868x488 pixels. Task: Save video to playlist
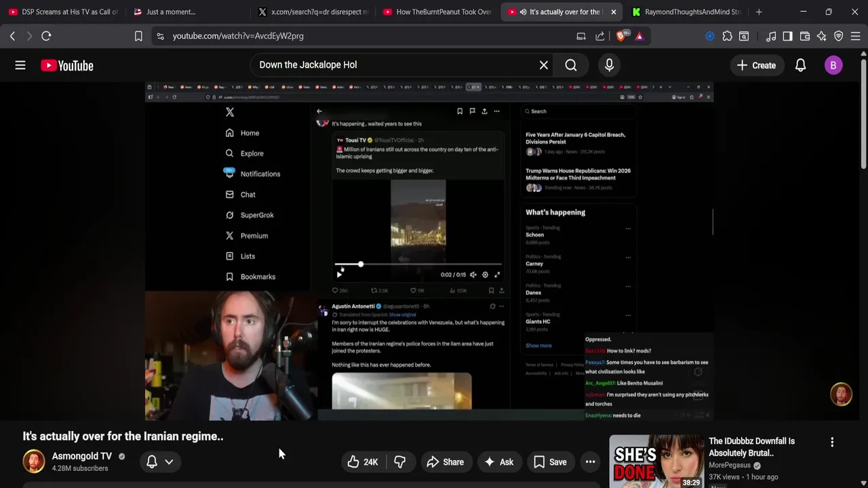click(x=550, y=462)
